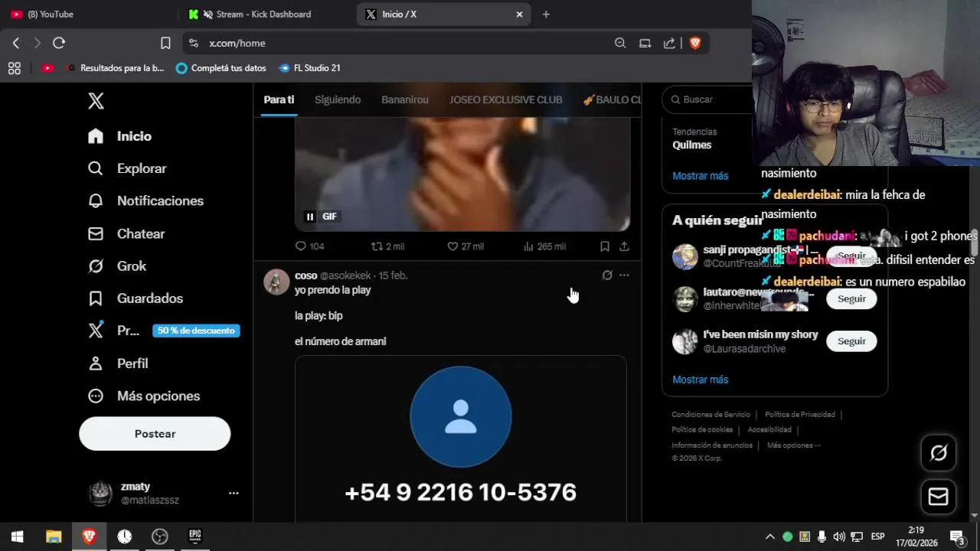Follow lautaro@newsrounds account
Screen dimensions: 980x551
pos(851,298)
